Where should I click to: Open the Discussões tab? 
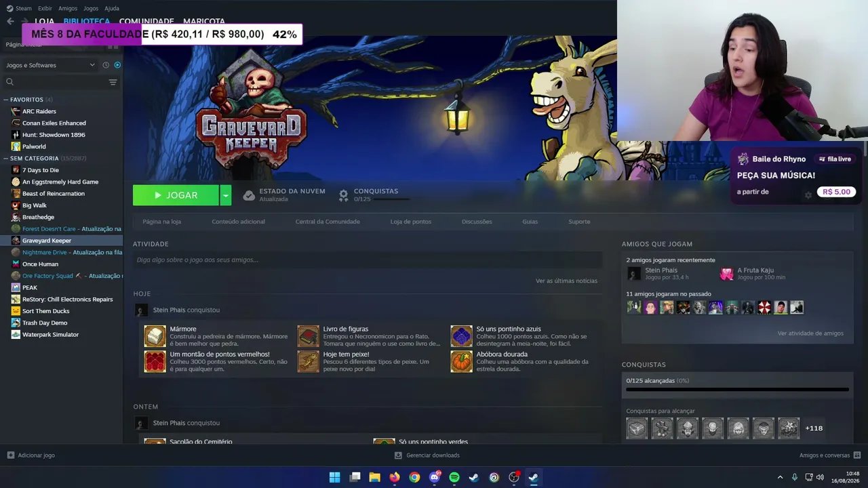(477, 222)
